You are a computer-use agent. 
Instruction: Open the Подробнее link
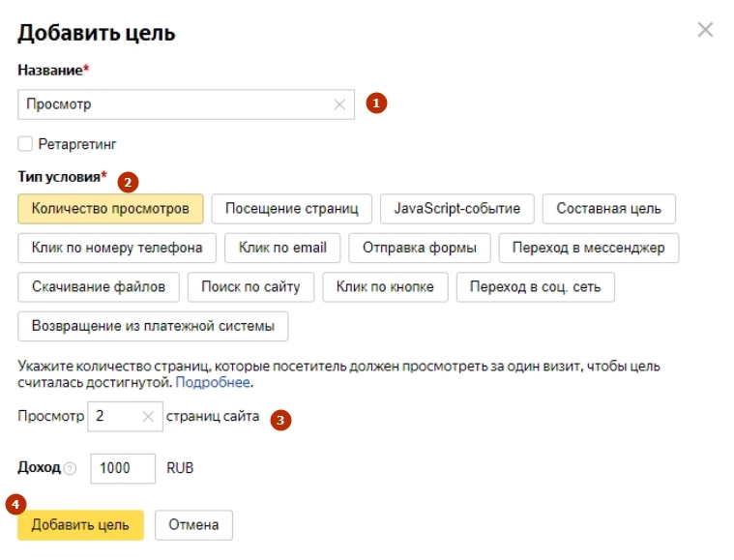(x=213, y=383)
